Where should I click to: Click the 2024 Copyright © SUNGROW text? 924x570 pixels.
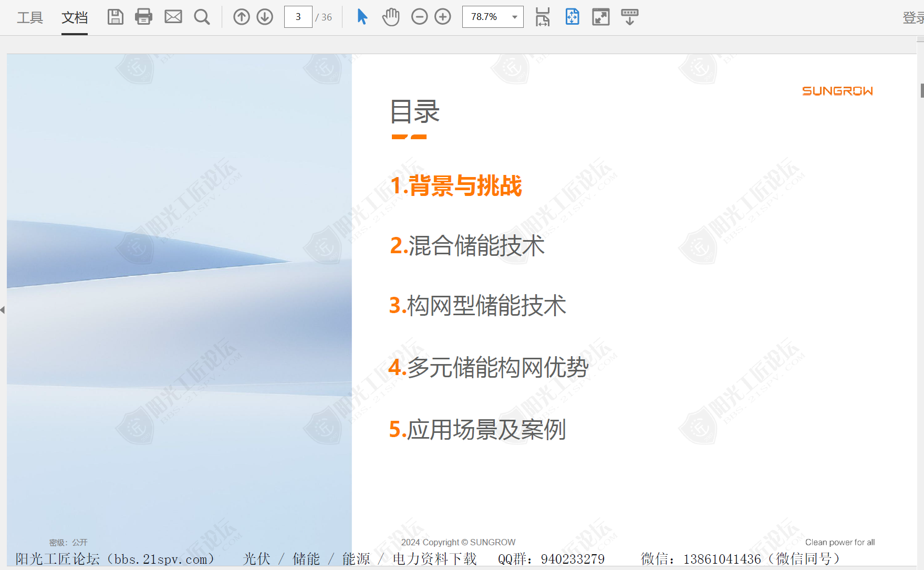pyautogui.click(x=458, y=542)
